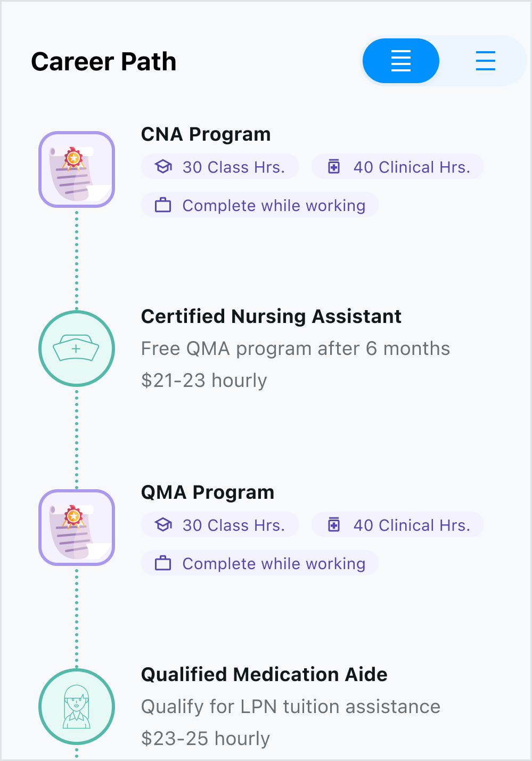Click graduation cap icon under CNA Program
Viewport: 532px width, 761px height.
pos(163,167)
